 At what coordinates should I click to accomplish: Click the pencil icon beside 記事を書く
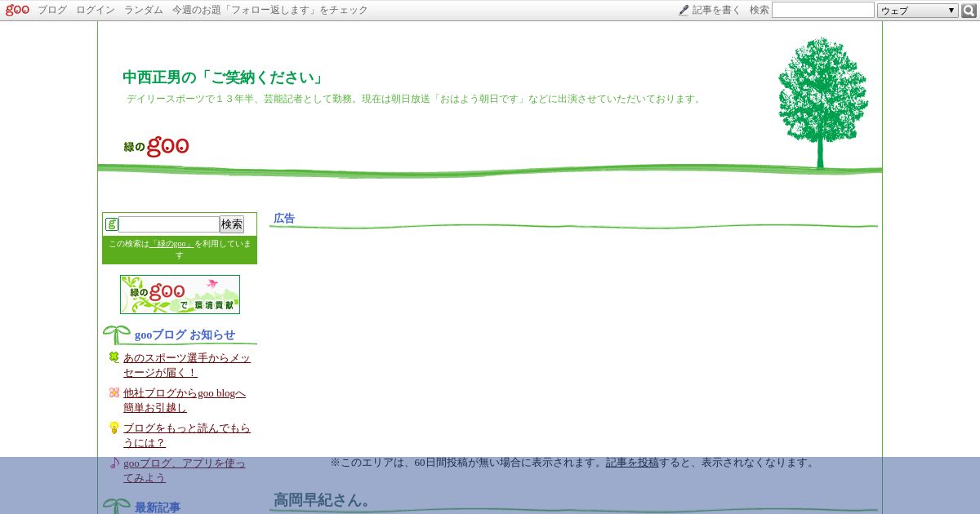click(684, 10)
